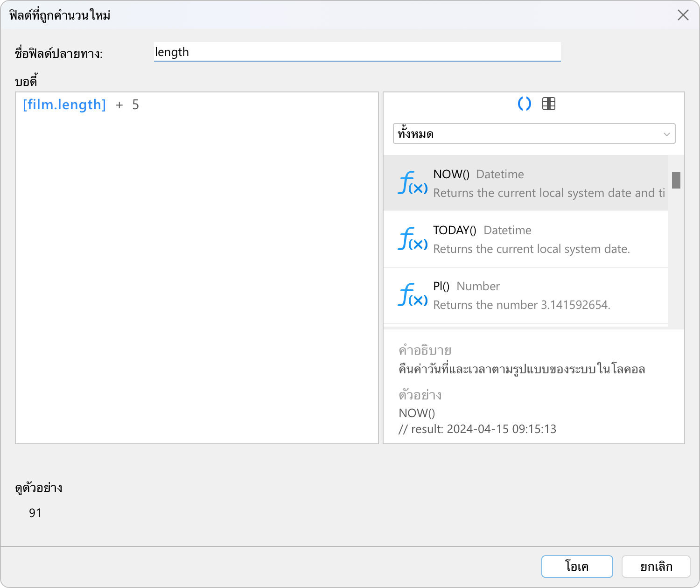Screen dimensions: 700x588
Task: Open the ทั้งหมด function category dropdown
Action: [x=527, y=134]
